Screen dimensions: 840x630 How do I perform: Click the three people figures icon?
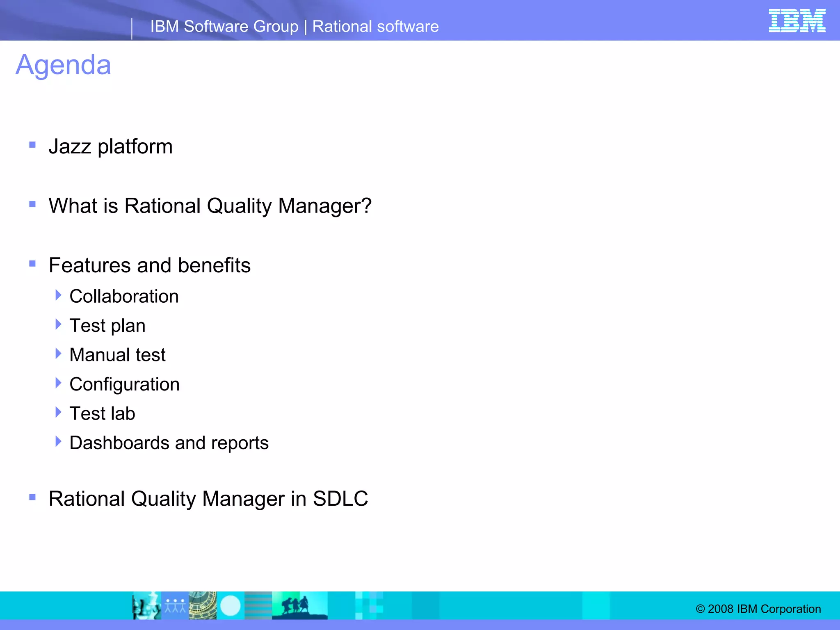pyautogui.click(x=175, y=605)
